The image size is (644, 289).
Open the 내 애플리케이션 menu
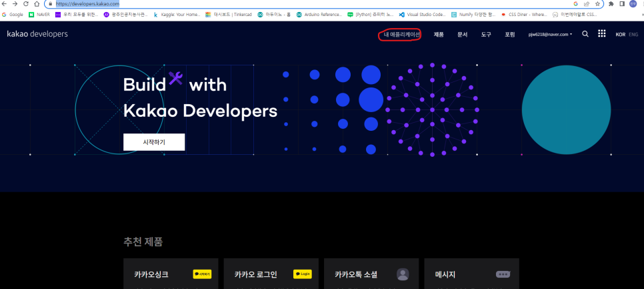tap(402, 35)
